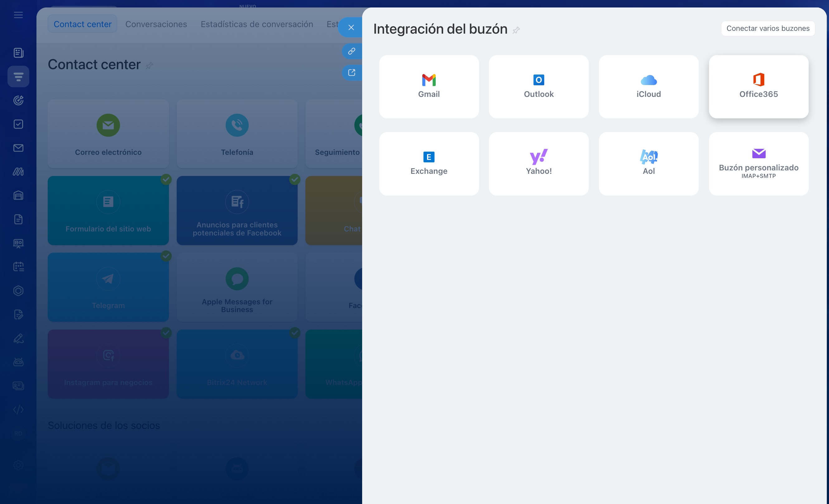This screenshot has height=504, width=829.
Task: Choose the Yahoo! mail provider
Action: (538, 164)
